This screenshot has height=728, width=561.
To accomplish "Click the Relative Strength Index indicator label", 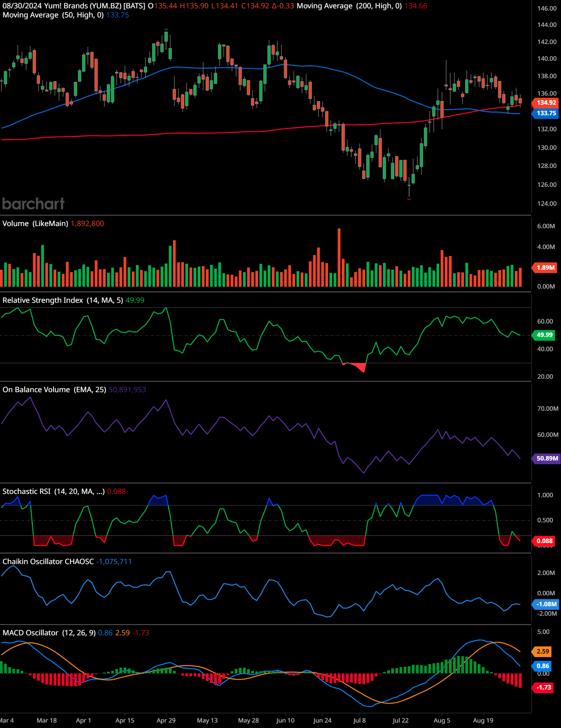I will coord(63,300).
